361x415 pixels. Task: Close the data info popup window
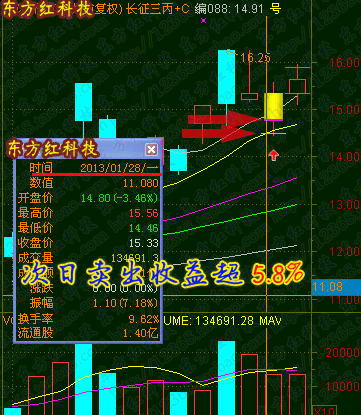click(x=151, y=149)
